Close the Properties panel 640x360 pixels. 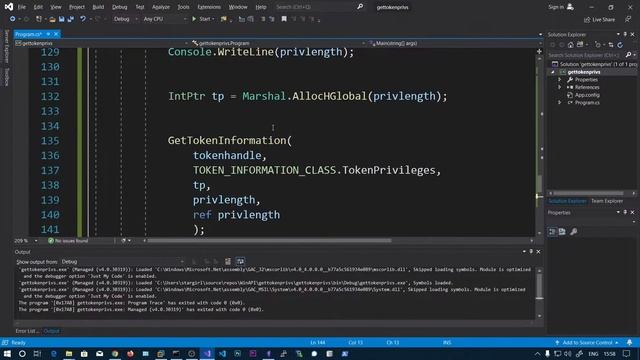click(x=632, y=212)
